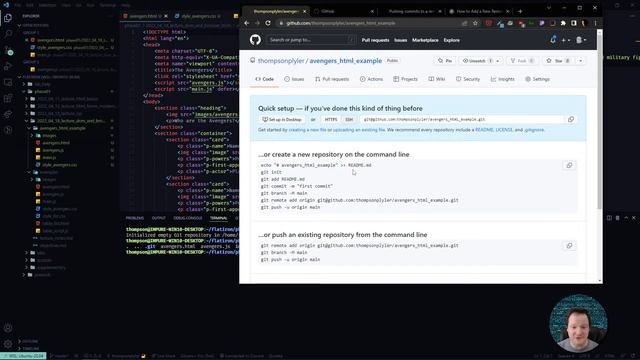Follow the README link in quick setup
The width and height of the screenshot is (640, 360).
(484, 130)
